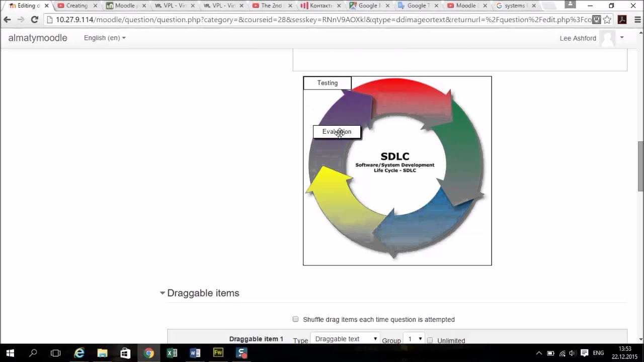Open taskbar search magnifier
The image size is (644, 362).
[x=33, y=353]
